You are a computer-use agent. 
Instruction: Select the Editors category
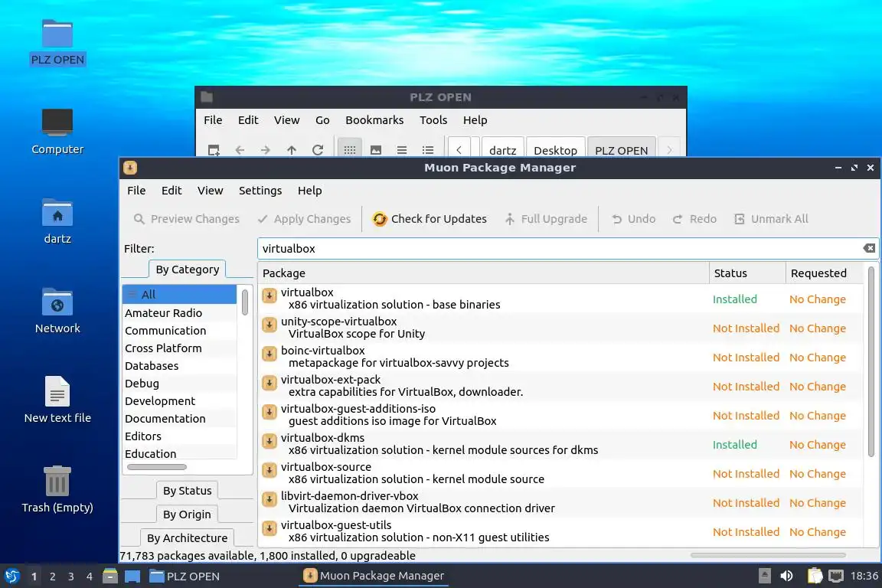179,436
